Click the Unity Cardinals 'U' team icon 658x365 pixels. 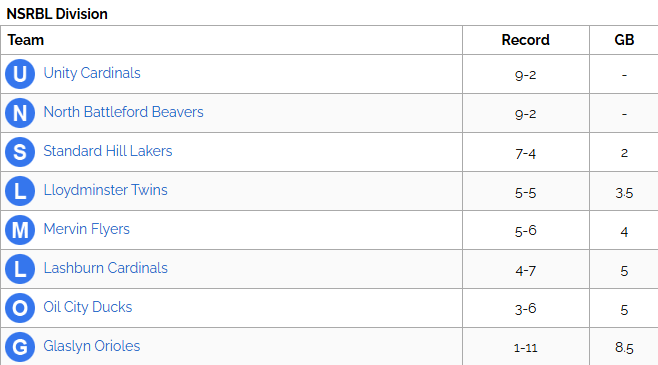[x=20, y=74]
